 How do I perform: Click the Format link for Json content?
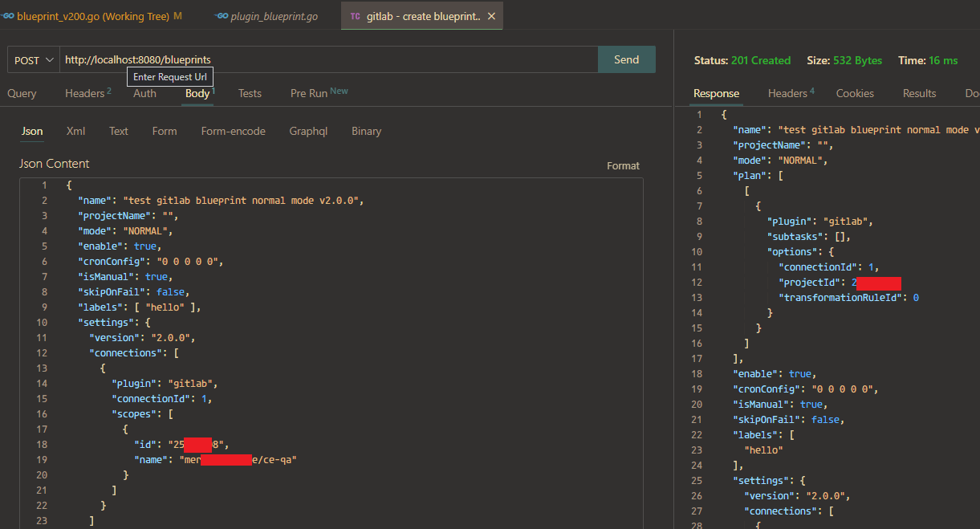click(623, 166)
